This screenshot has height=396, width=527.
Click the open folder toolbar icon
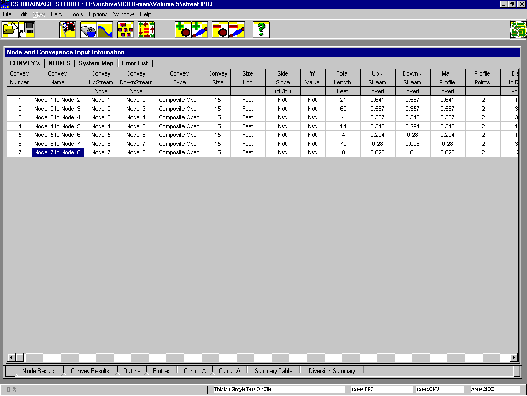pos(10,30)
